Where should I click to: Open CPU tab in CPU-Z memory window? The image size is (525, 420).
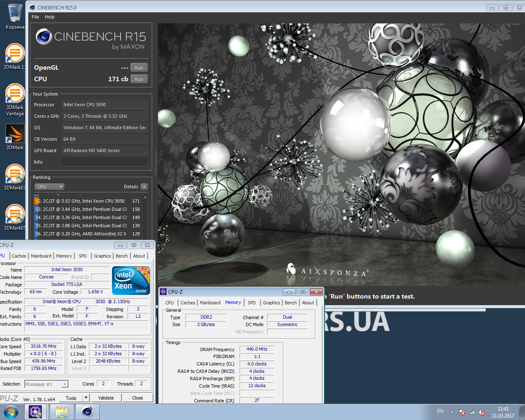tap(170, 303)
